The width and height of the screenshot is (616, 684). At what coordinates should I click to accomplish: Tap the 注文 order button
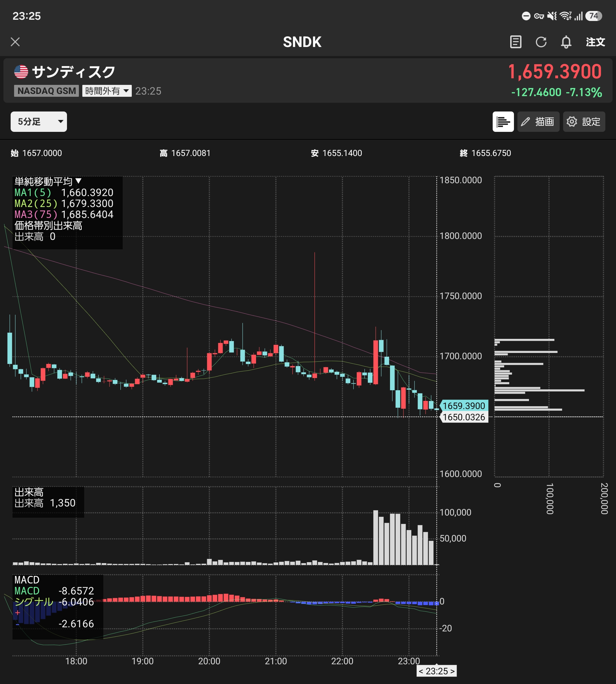[x=595, y=42]
